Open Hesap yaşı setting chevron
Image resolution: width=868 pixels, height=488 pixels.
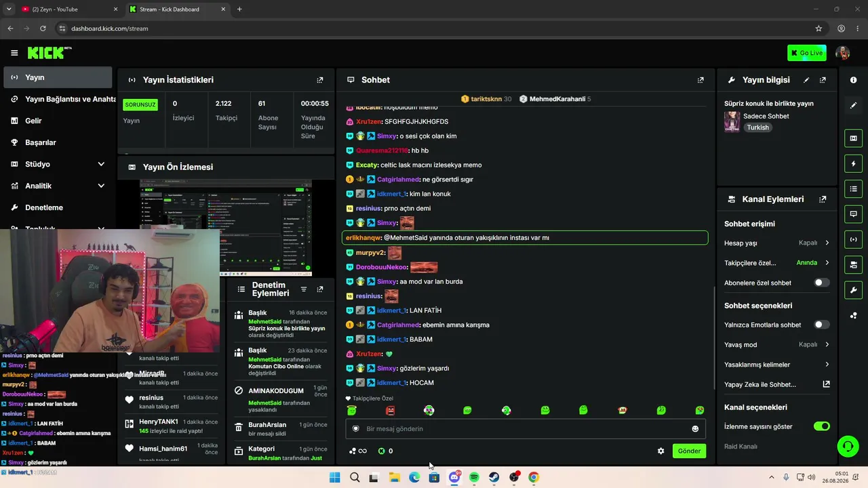click(x=827, y=243)
